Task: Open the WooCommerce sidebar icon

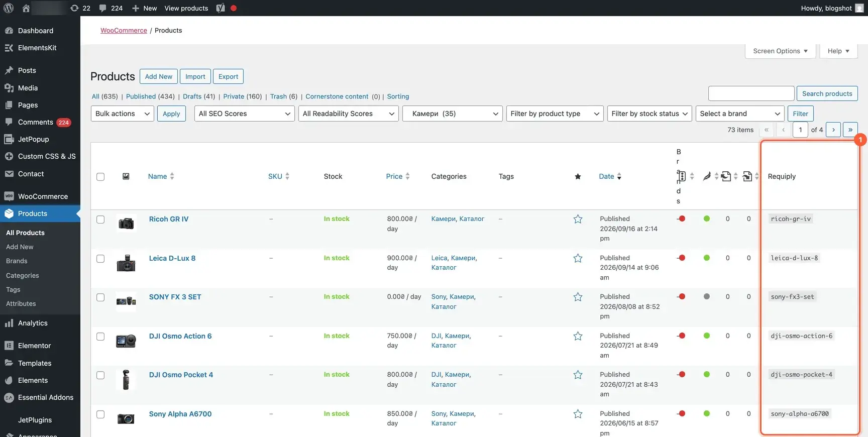Action: (x=9, y=196)
